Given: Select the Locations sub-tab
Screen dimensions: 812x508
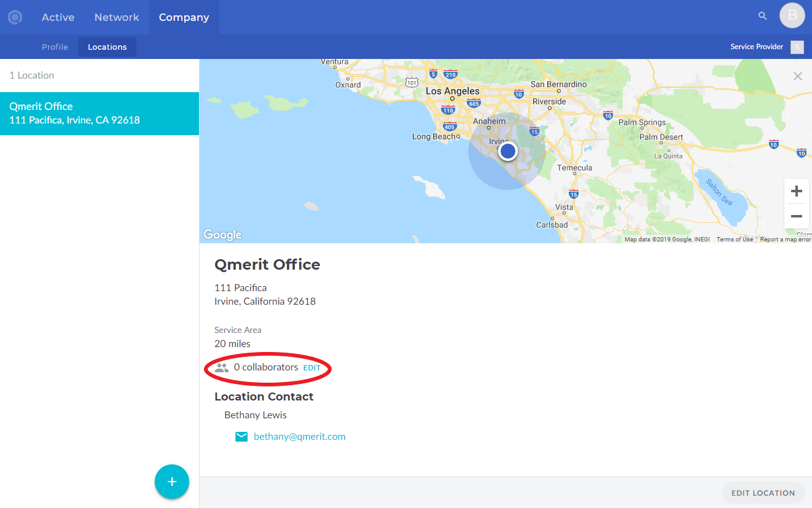Looking at the screenshot, I should click(107, 47).
